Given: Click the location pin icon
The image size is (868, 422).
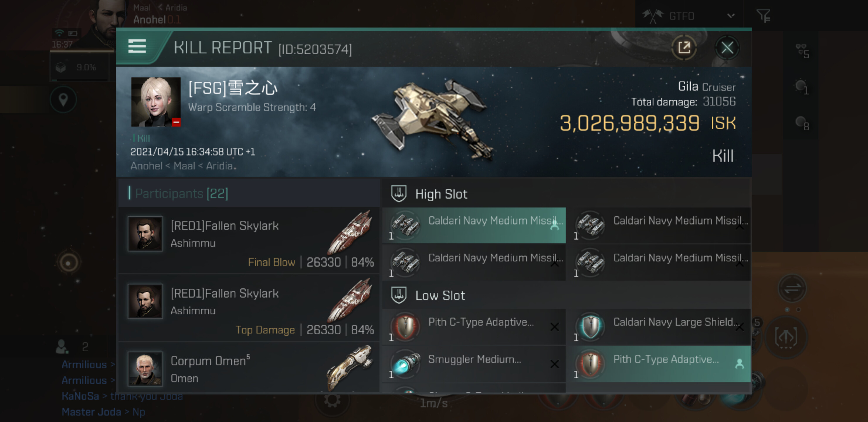Looking at the screenshot, I should click(x=63, y=100).
